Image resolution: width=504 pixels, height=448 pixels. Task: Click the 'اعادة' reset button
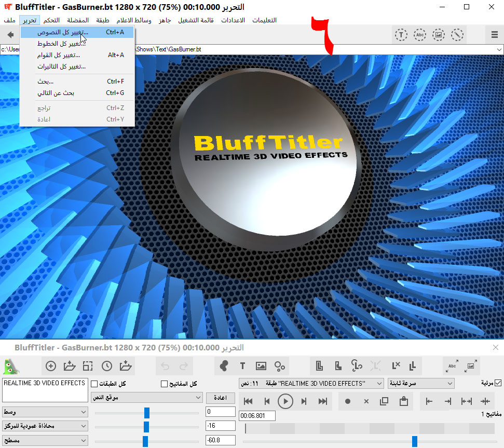coord(220,398)
